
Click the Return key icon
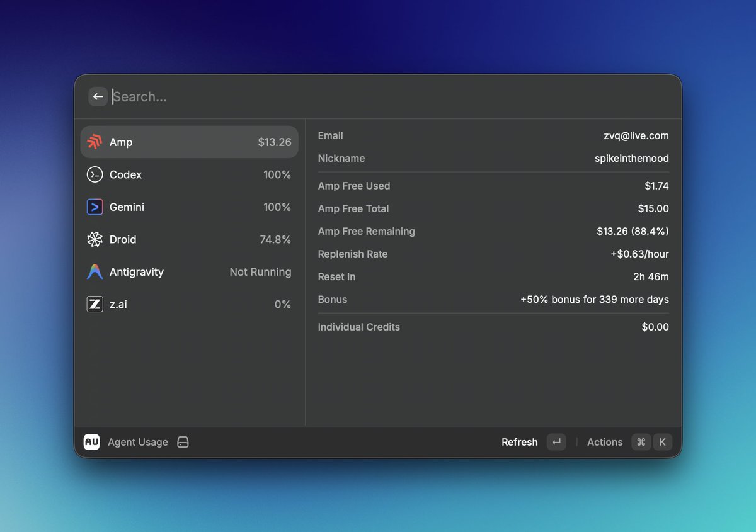(556, 442)
